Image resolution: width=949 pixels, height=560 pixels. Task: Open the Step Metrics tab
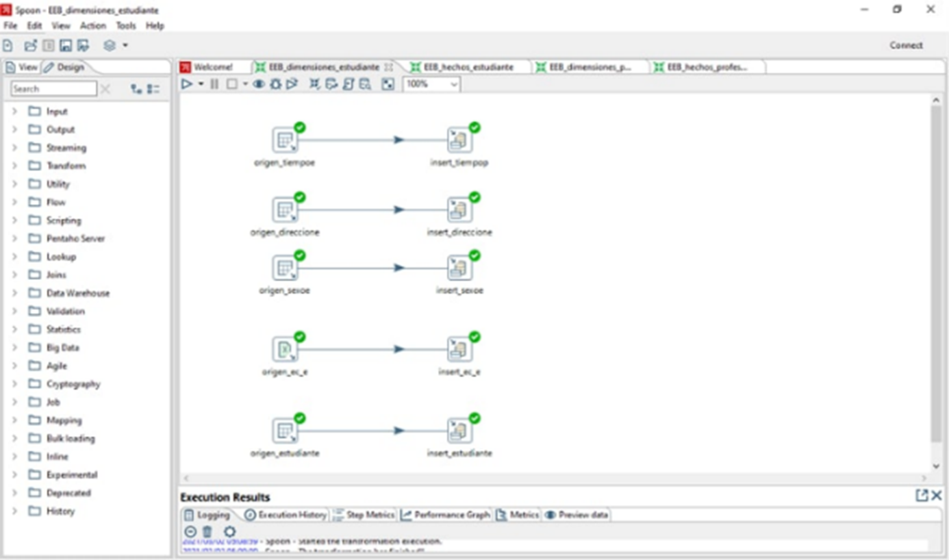(x=364, y=515)
